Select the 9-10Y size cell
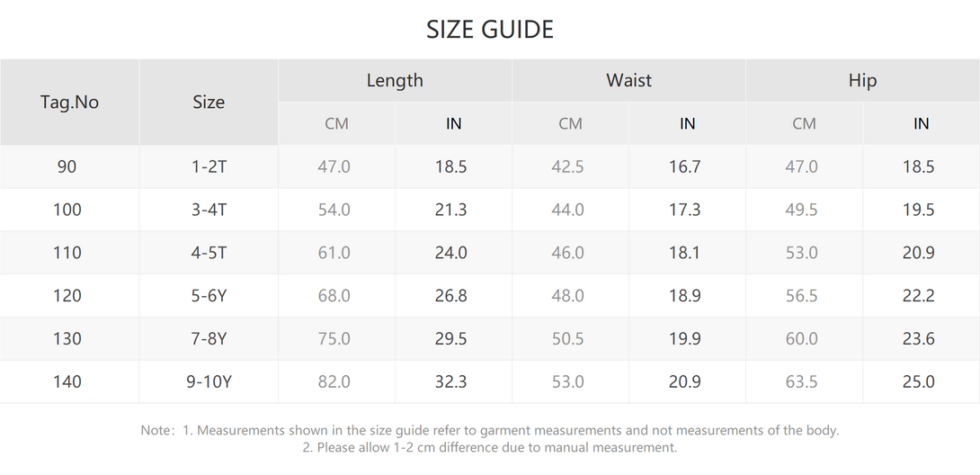The image size is (980, 475). pos(209,381)
